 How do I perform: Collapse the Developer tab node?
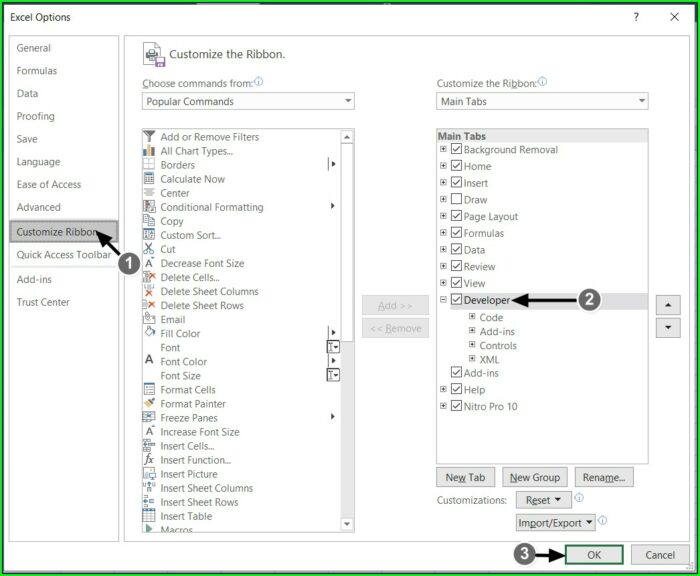pos(443,299)
